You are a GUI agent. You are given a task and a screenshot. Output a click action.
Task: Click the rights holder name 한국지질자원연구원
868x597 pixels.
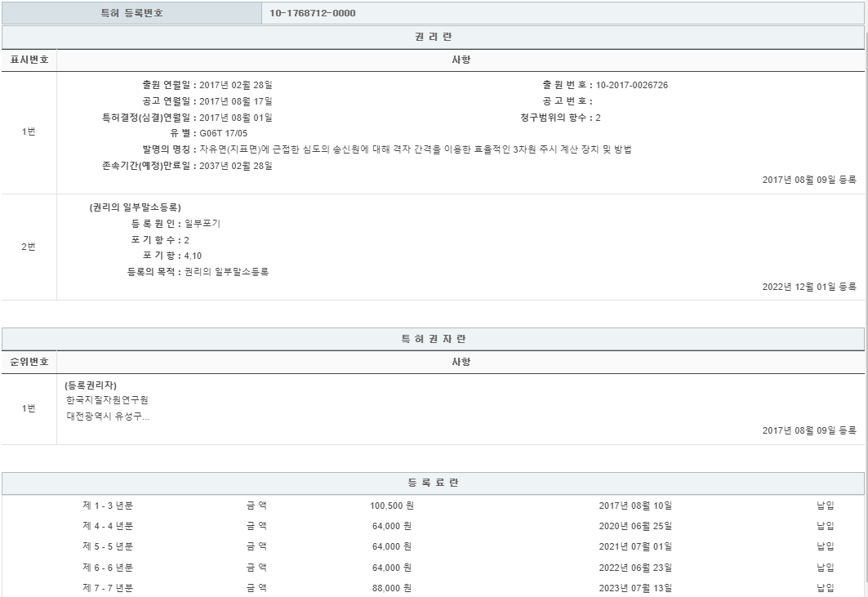(x=107, y=400)
